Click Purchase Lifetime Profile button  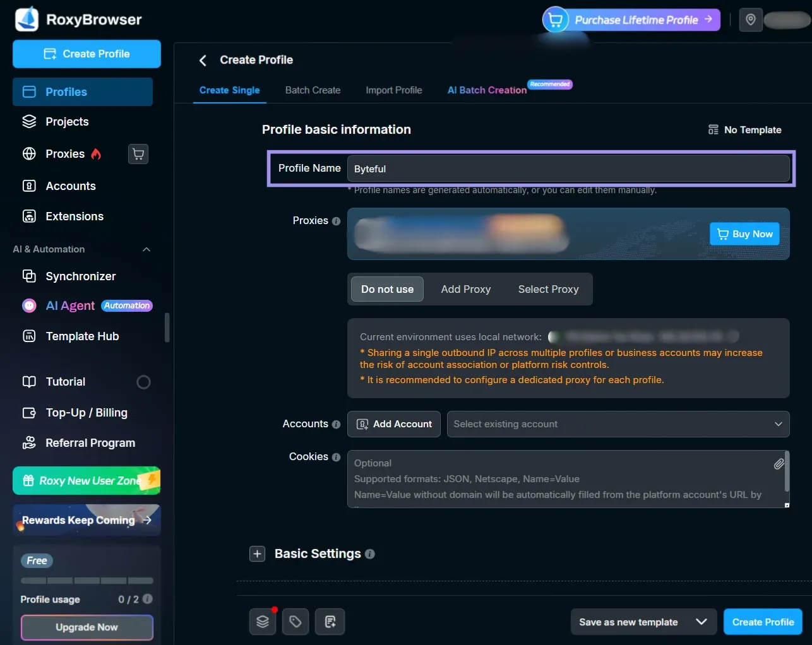tap(632, 20)
